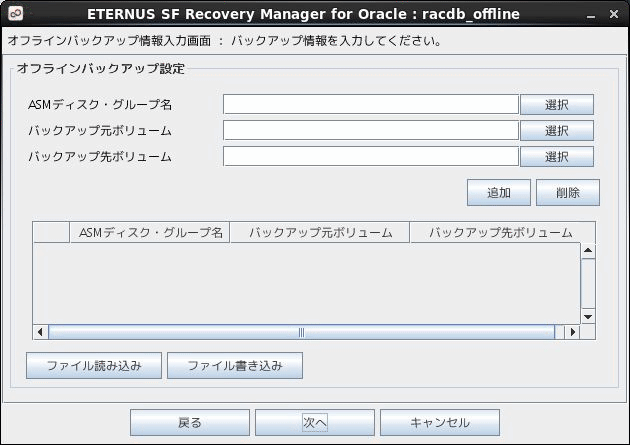Click the バックアップ元ボリューム input field

click(x=371, y=130)
